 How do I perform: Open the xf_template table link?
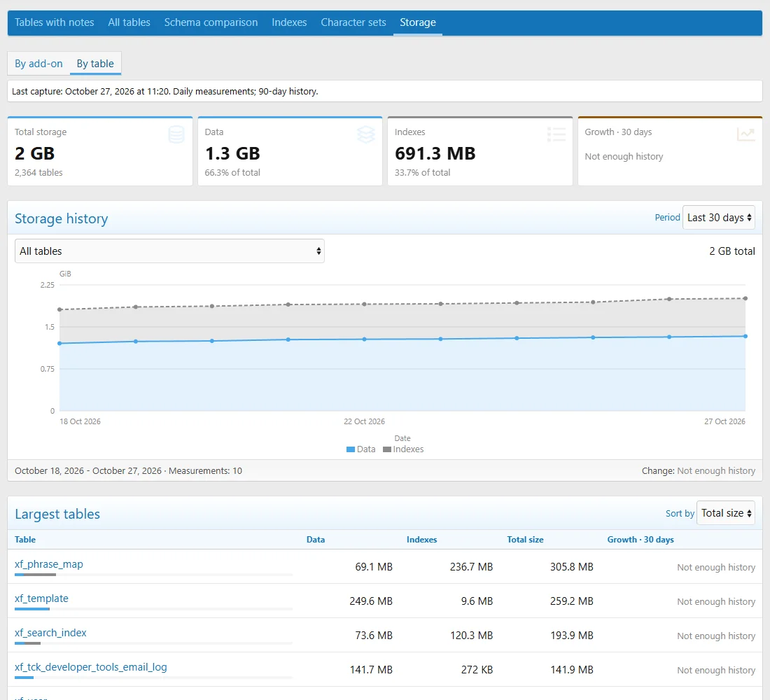tap(41, 598)
